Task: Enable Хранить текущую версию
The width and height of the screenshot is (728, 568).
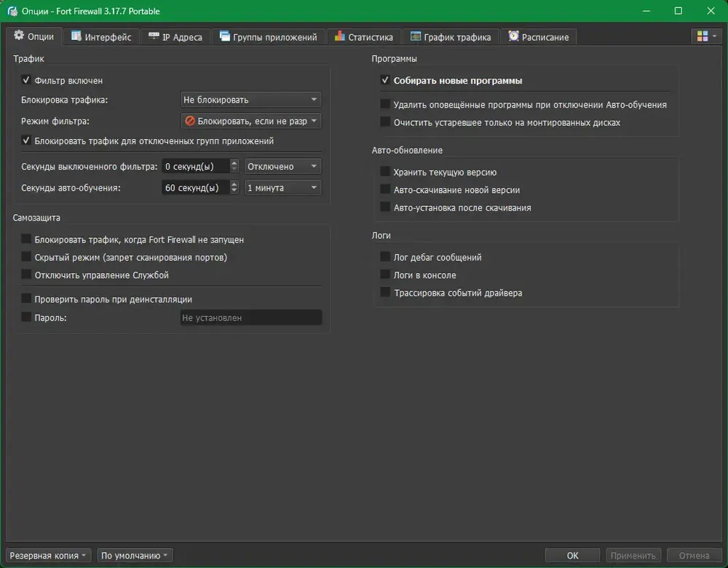Action: 385,171
